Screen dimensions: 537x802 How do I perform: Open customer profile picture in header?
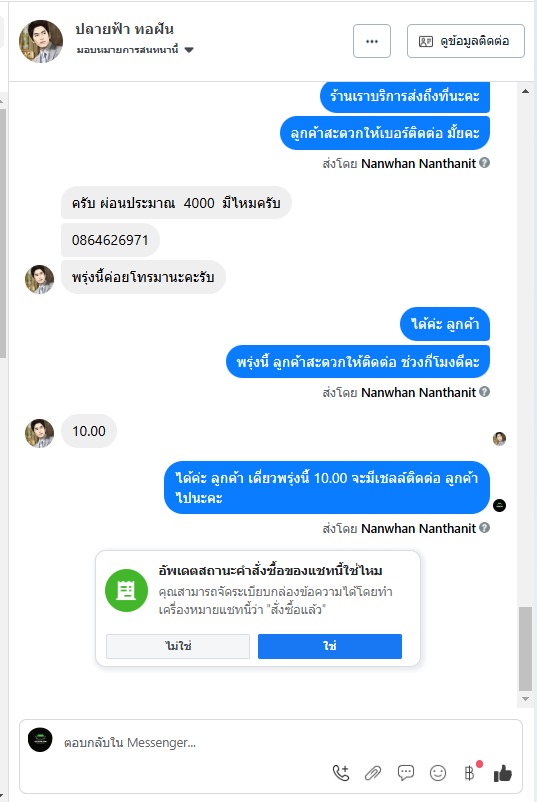pos(41,41)
